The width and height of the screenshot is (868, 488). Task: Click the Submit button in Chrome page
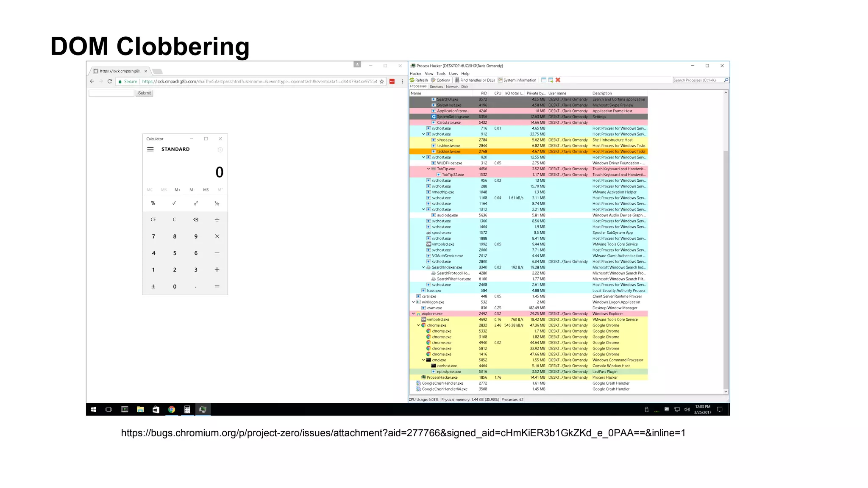tap(144, 93)
